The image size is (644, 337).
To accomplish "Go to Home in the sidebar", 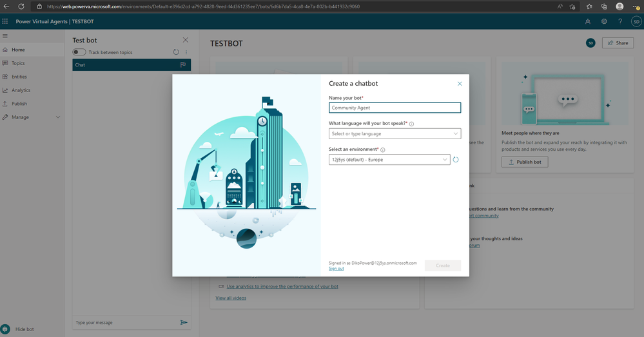I will (32, 50).
